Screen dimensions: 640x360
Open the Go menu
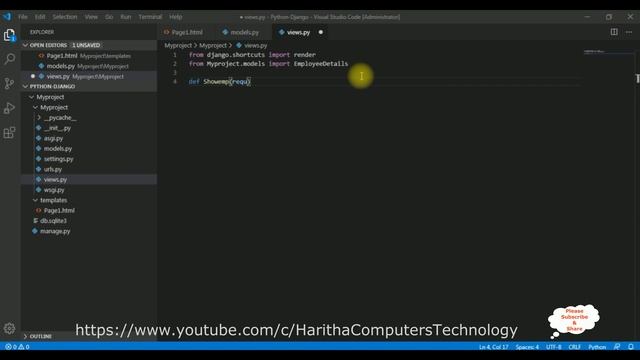coord(109,17)
